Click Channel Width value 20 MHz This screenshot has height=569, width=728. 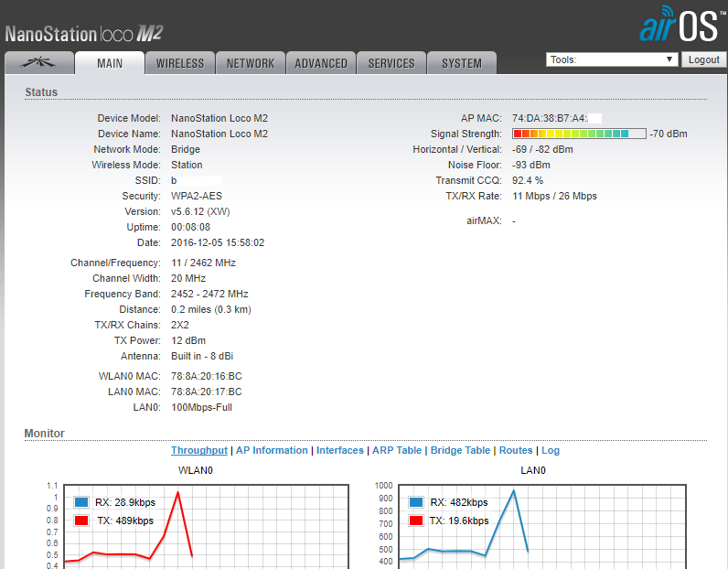coord(188,278)
